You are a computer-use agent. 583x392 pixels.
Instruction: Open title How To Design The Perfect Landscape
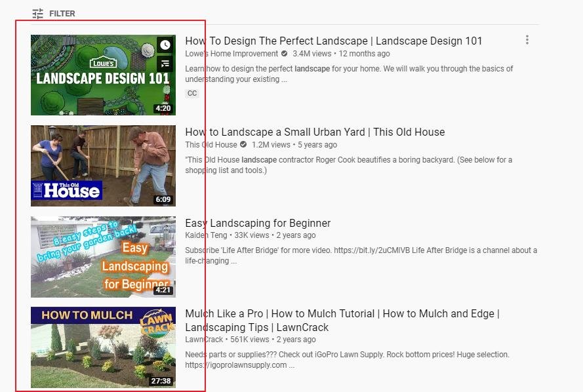click(x=334, y=41)
